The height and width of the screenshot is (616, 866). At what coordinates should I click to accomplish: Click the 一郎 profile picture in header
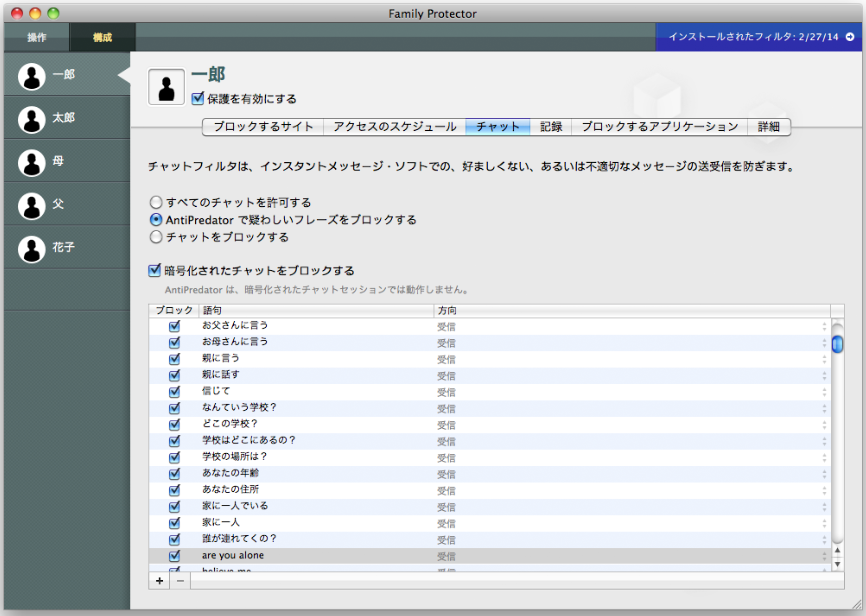click(x=166, y=87)
